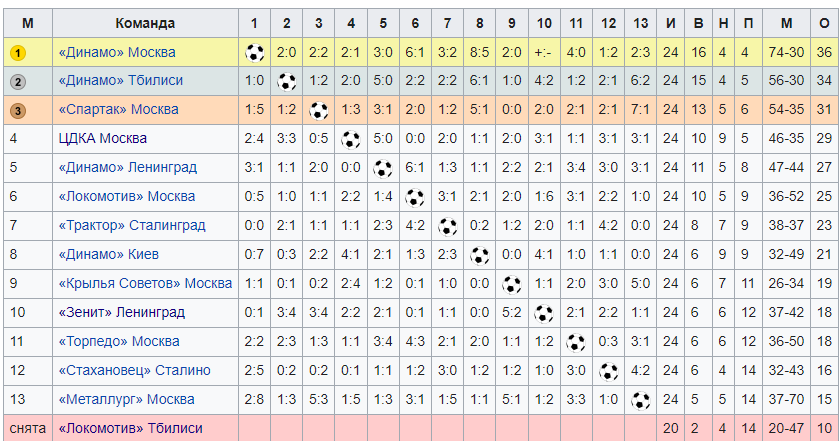Click the silver second-place medal icon
The height and width of the screenshot is (441, 840).
tap(18, 81)
